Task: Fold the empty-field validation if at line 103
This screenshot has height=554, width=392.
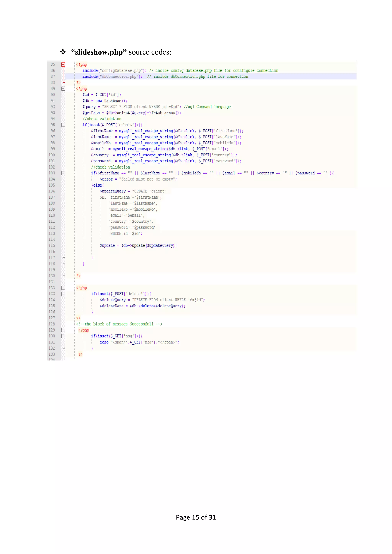Action: [x=63, y=173]
